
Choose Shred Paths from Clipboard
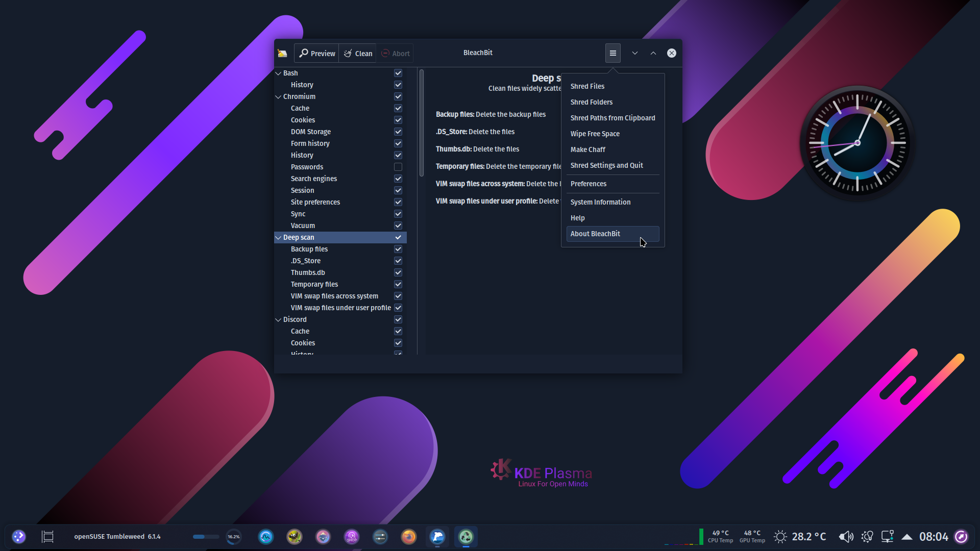[x=612, y=118]
